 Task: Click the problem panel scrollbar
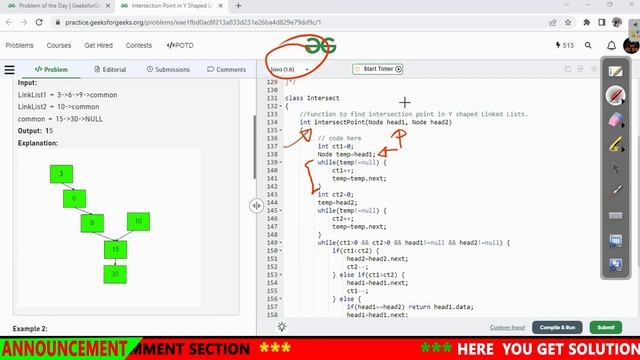tap(254, 147)
